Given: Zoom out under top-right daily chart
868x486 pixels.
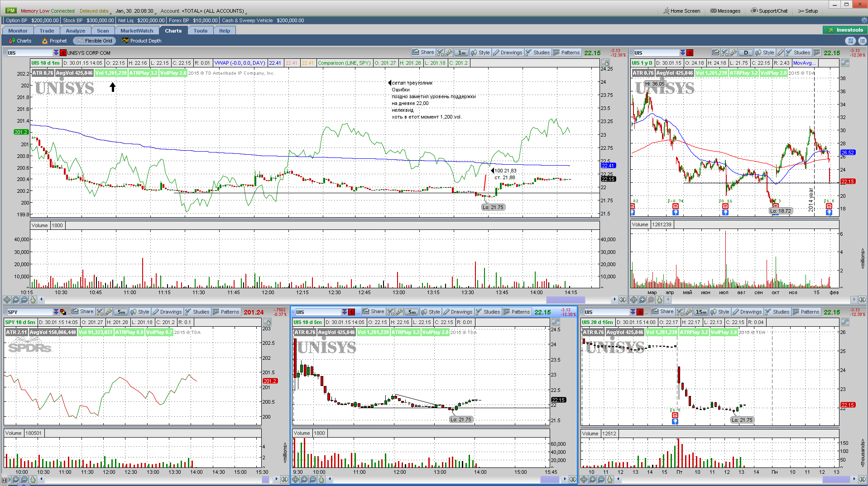Looking at the screenshot, I should pyautogui.click(x=651, y=300).
